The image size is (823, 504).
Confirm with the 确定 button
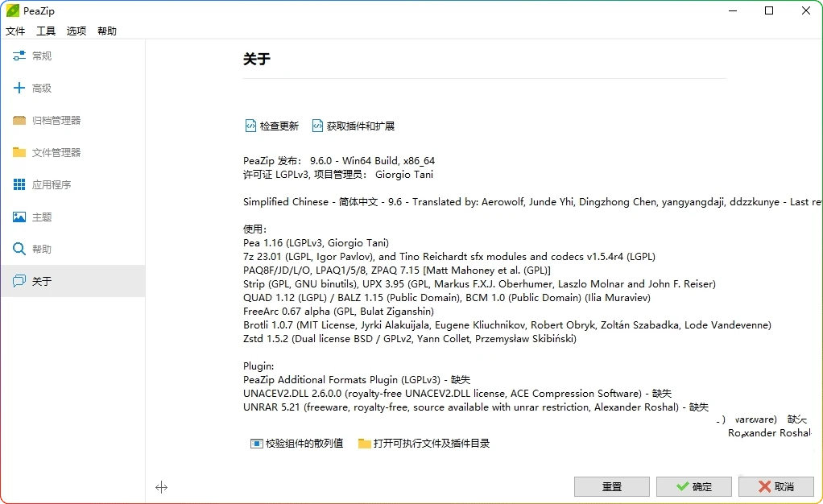coord(694,486)
